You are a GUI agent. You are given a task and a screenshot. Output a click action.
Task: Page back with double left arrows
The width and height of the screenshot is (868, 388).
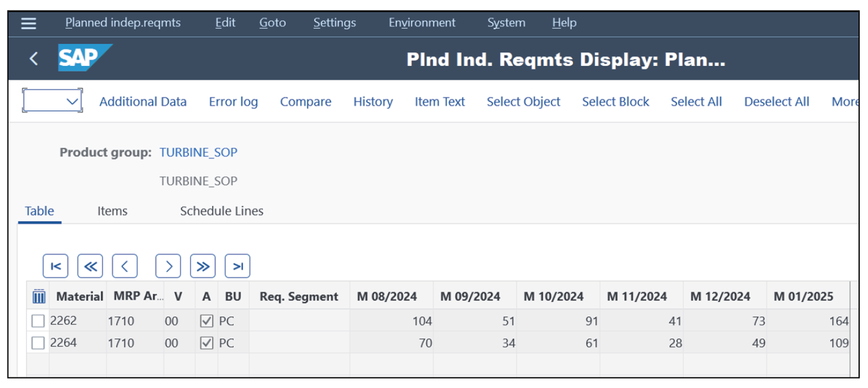coord(90,266)
